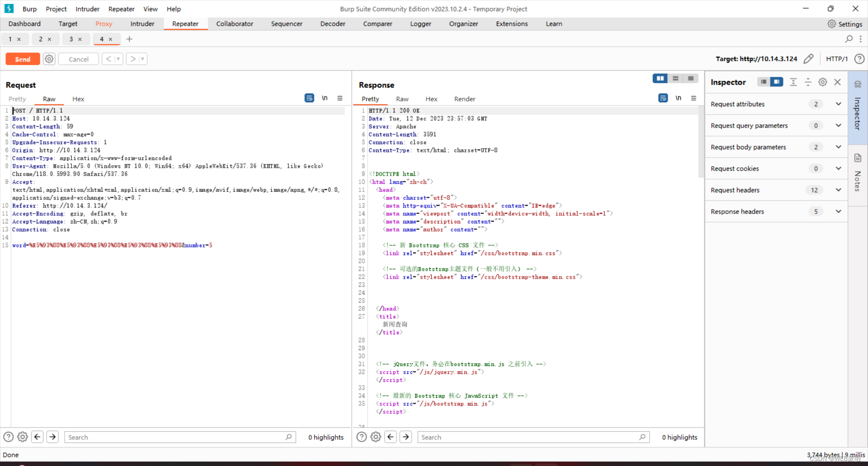Toggle request message wrap icon
Image resolution: width=868 pixels, height=466 pixels.
[x=309, y=98]
